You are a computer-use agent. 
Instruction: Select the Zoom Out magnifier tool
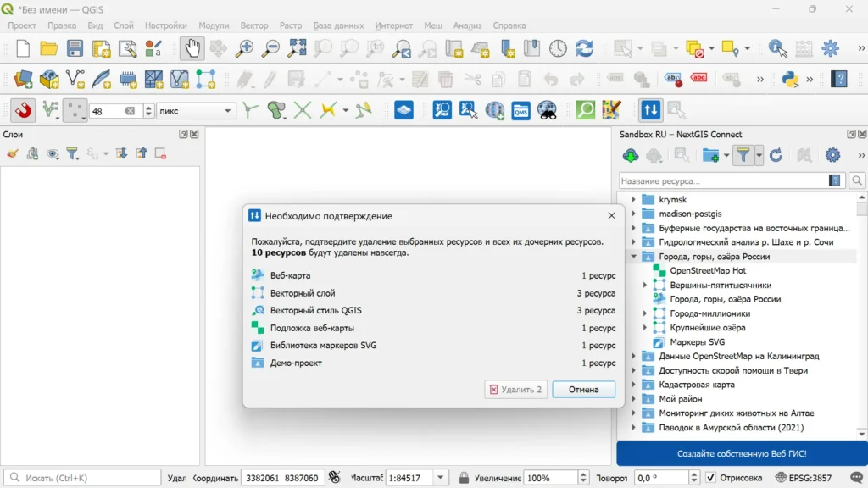[270, 48]
